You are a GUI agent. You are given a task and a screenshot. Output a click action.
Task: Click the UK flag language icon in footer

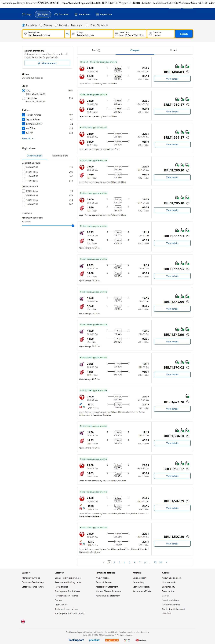tap(23, 621)
